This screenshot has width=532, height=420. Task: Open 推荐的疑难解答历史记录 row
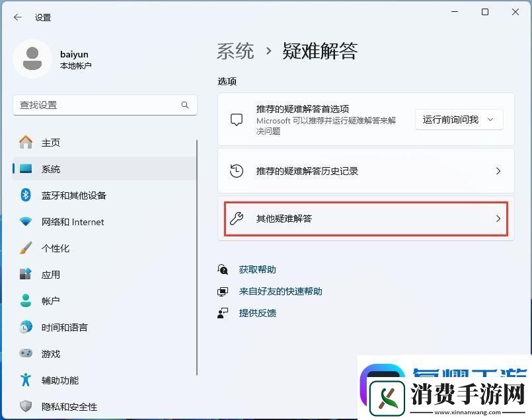[x=366, y=171]
